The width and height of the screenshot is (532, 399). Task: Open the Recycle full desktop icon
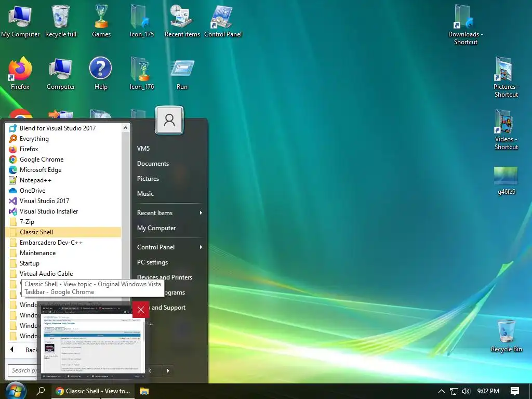click(x=61, y=21)
